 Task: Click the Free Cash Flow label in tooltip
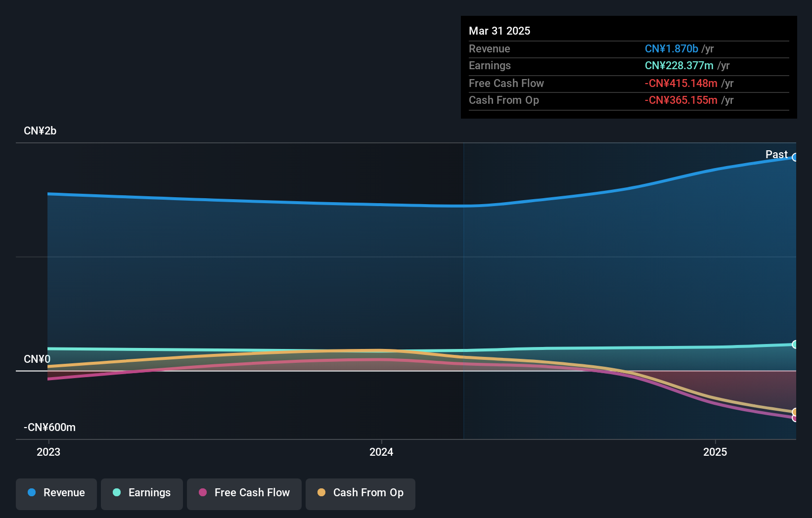coord(506,84)
